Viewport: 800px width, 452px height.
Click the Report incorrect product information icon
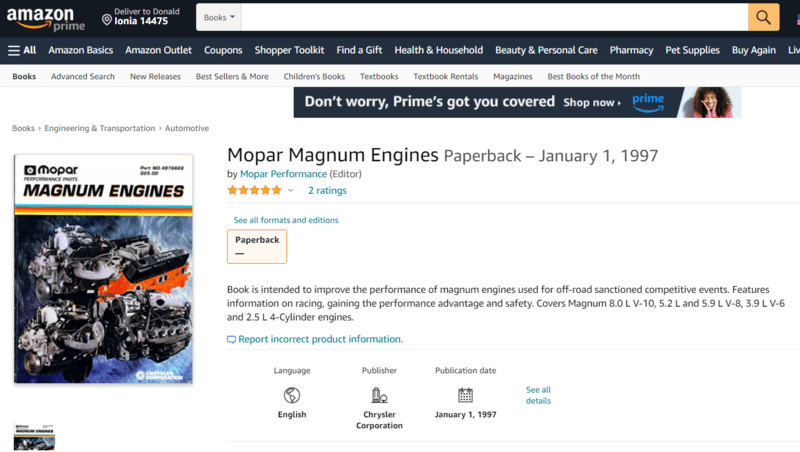click(x=231, y=339)
